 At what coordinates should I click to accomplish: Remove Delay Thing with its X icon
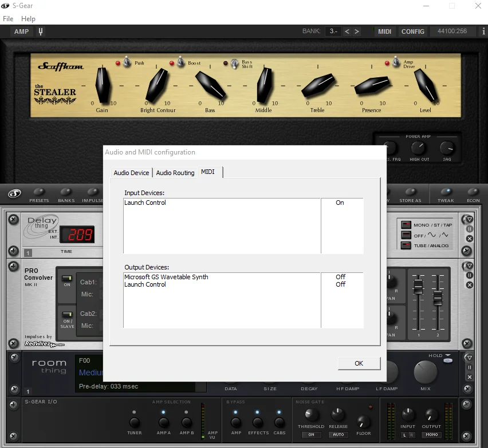pyautogui.click(x=469, y=239)
